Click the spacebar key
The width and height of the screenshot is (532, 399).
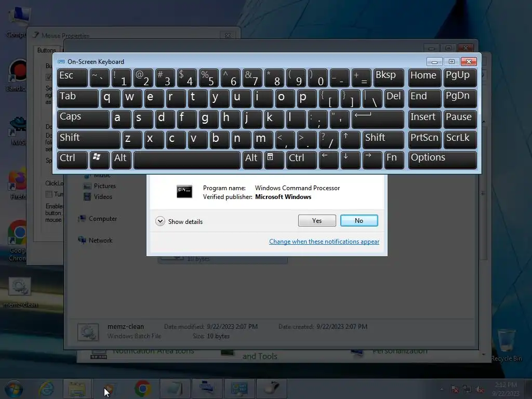tap(187, 160)
